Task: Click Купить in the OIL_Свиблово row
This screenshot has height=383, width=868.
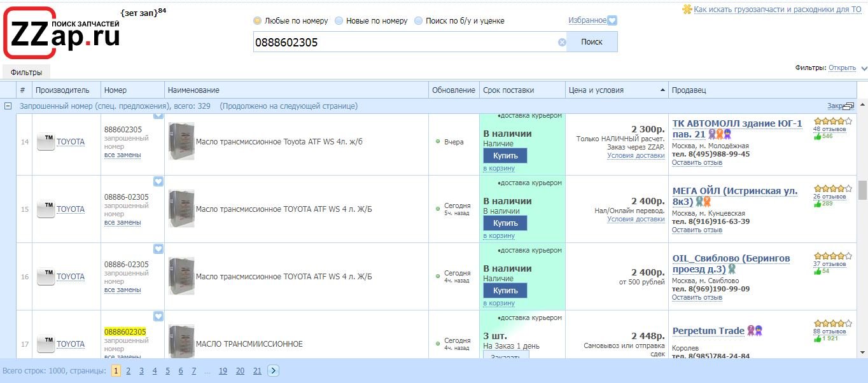Action: click(505, 291)
